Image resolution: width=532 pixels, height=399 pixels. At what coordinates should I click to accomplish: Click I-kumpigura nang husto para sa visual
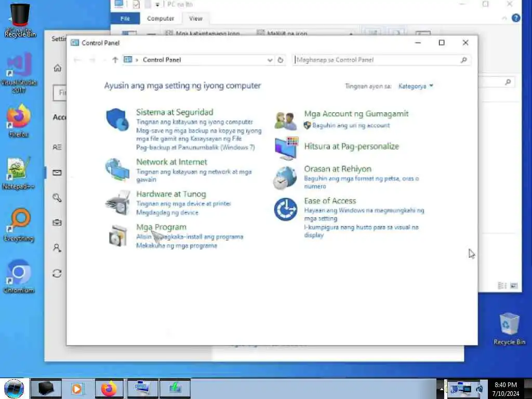click(362, 231)
